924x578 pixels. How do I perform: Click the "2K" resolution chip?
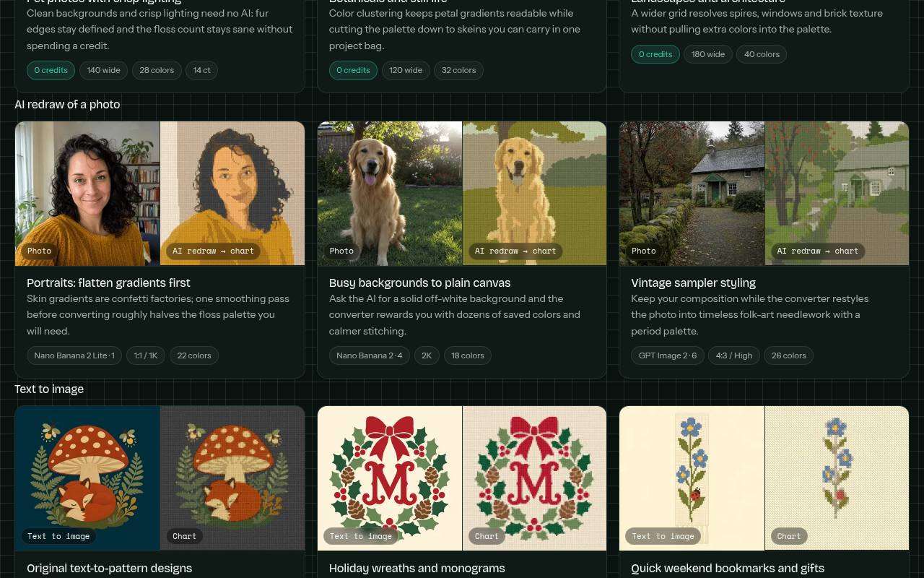(x=427, y=355)
